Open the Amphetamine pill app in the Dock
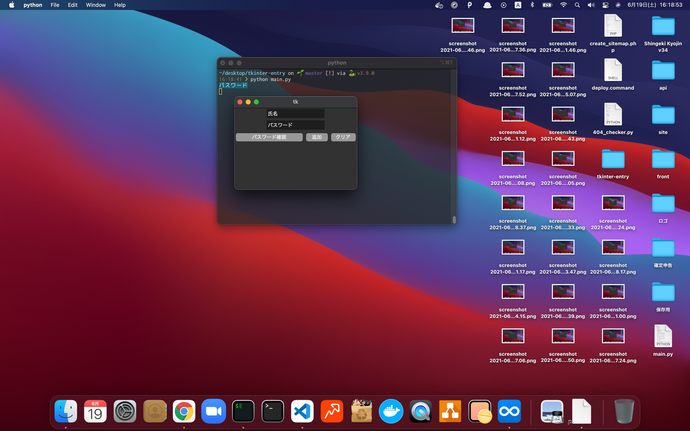This screenshot has height=431, width=690. (480, 411)
